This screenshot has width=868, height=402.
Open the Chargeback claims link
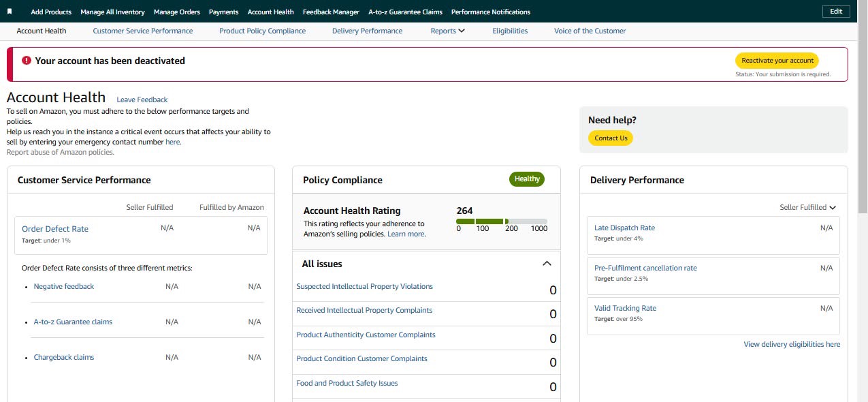64,357
